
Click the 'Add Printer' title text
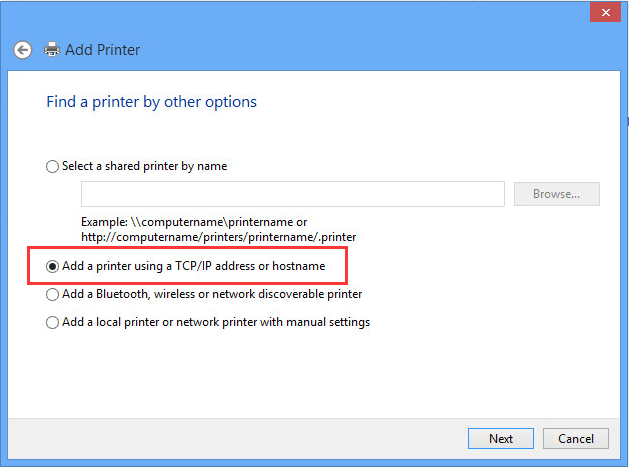point(103,49)
